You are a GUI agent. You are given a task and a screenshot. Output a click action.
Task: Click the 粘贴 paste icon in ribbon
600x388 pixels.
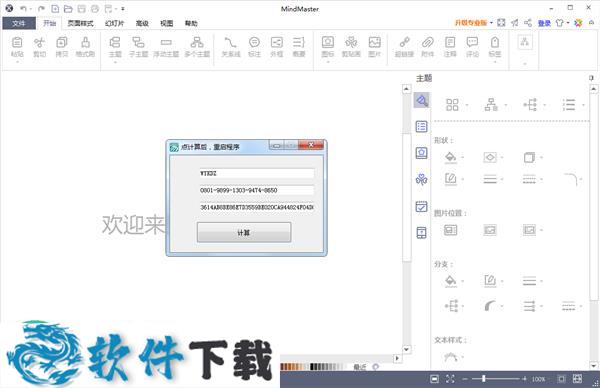(x=17, y=47)
